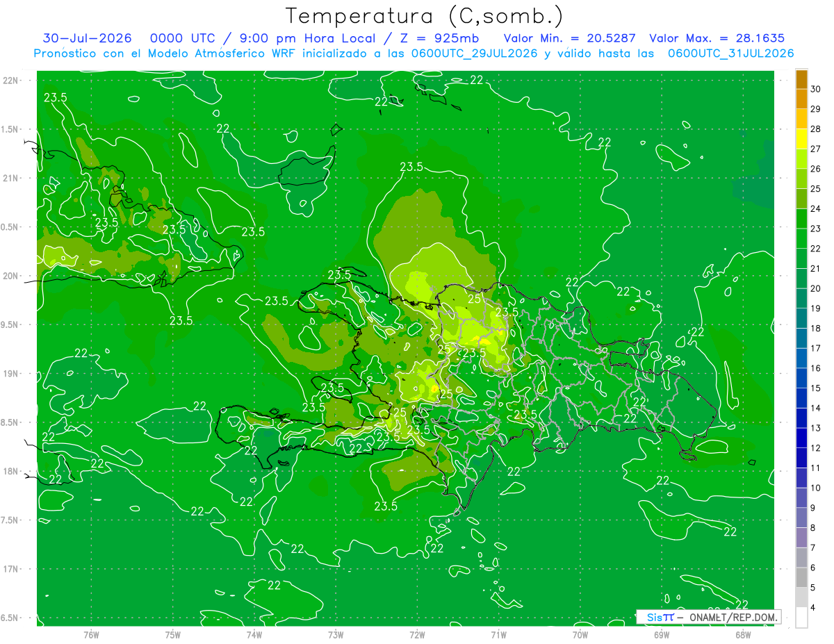Click the '76W' longitude axis label
This screenshot has height=644, width=834.
[91, 634]
